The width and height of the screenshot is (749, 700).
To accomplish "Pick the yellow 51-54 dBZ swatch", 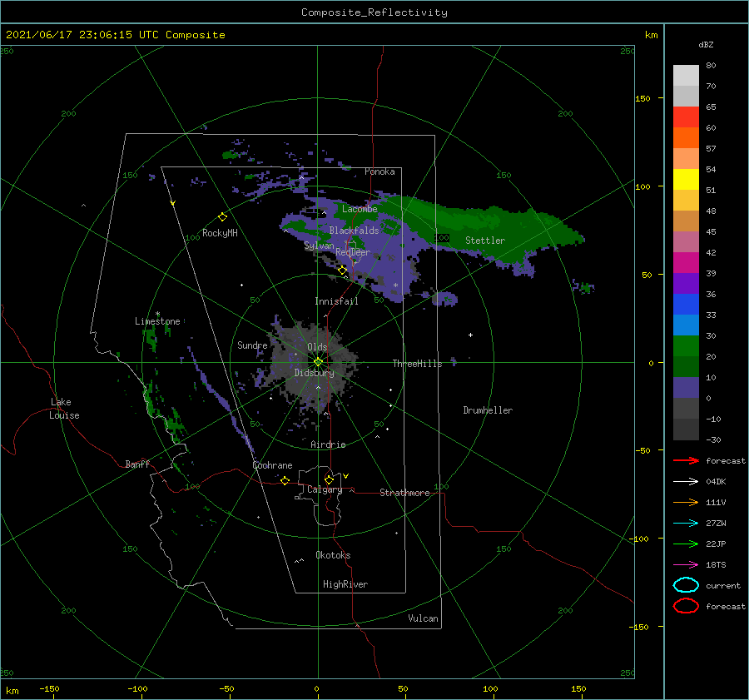I will click(686, 180).
